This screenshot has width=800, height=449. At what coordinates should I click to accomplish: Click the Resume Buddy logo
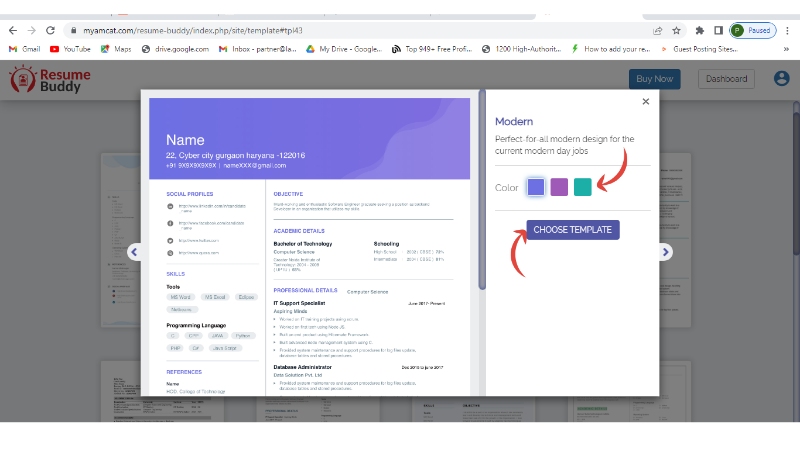[x=50, y=80]
